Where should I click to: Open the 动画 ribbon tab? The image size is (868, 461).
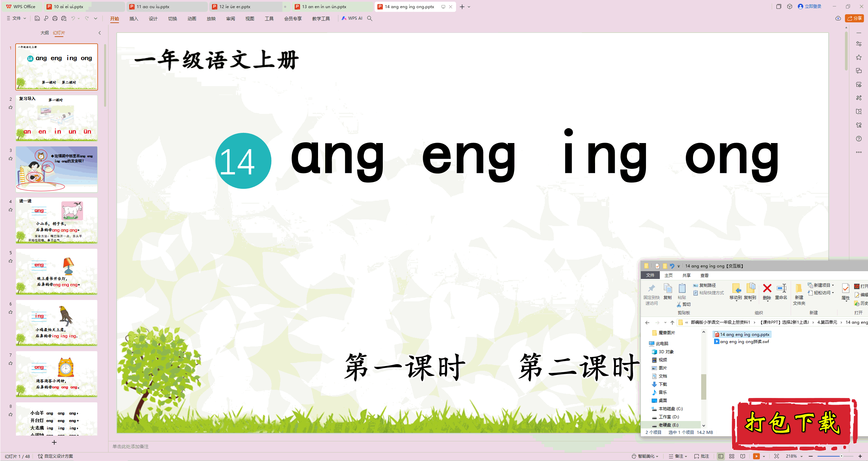coord(192,19)
